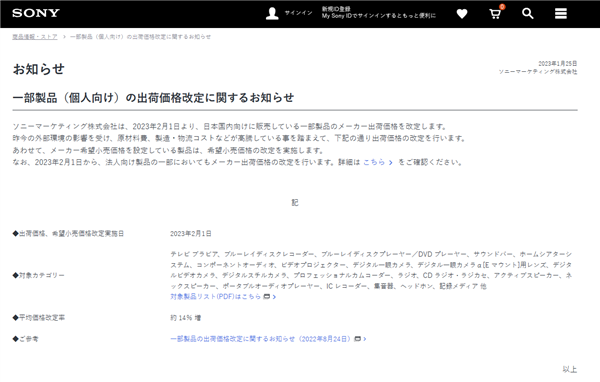The image size is (600, 382).
Task: Select the date 2023年1月25日
Action: [558, 64]
